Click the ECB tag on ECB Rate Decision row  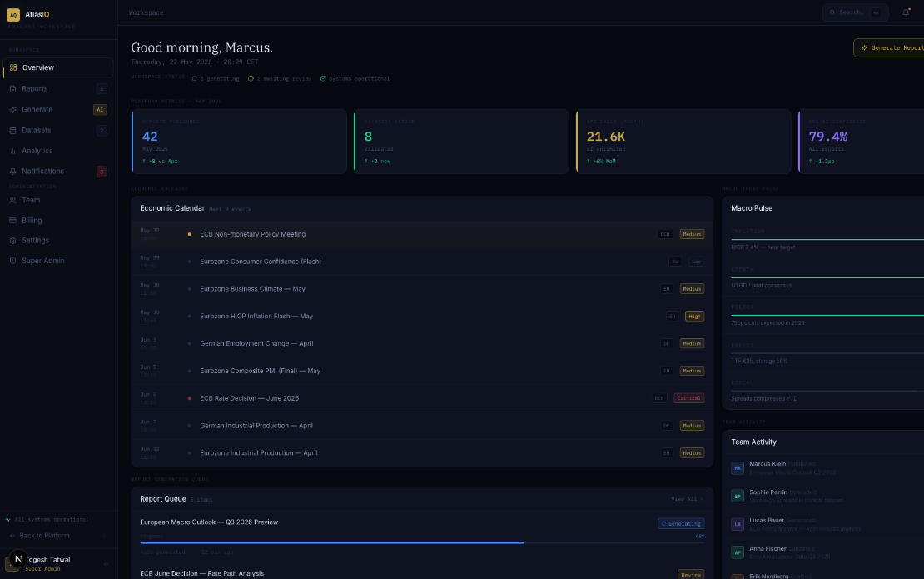[658, 398]
